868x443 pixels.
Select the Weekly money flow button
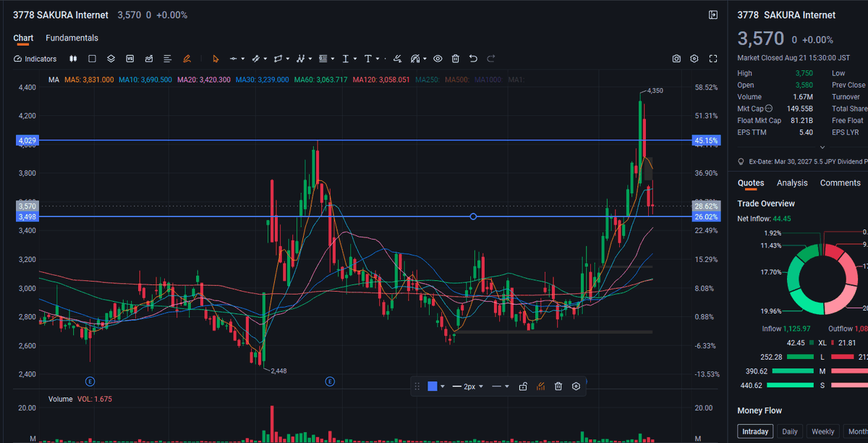coord(823,431)
